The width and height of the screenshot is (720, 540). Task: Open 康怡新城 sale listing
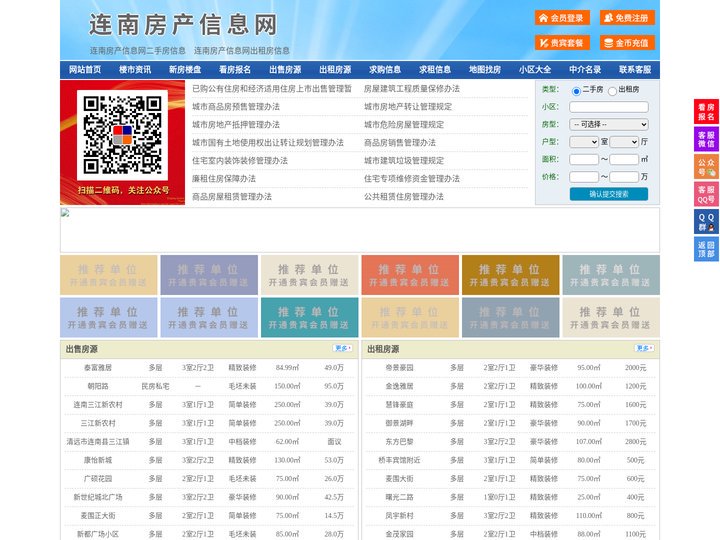coord(98,460)
